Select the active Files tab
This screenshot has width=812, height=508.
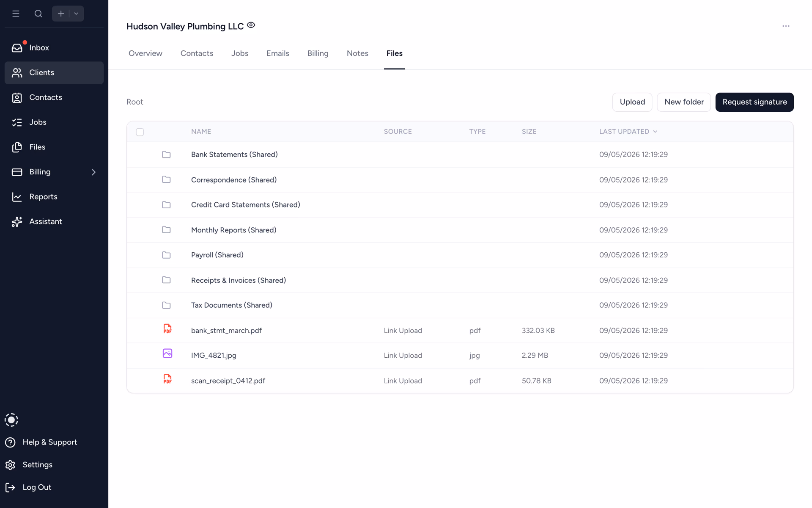(394, 53)
